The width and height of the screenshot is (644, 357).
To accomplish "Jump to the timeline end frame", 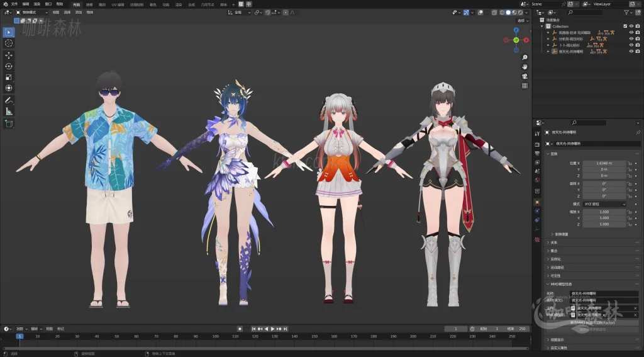I will point(285,329).
